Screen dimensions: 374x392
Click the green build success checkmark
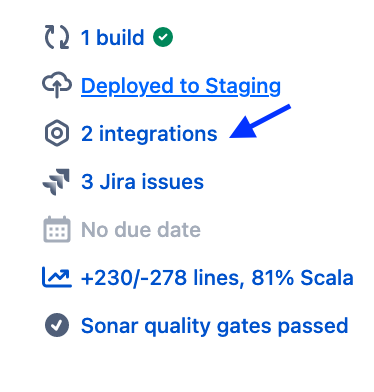[x=163, y=37]
